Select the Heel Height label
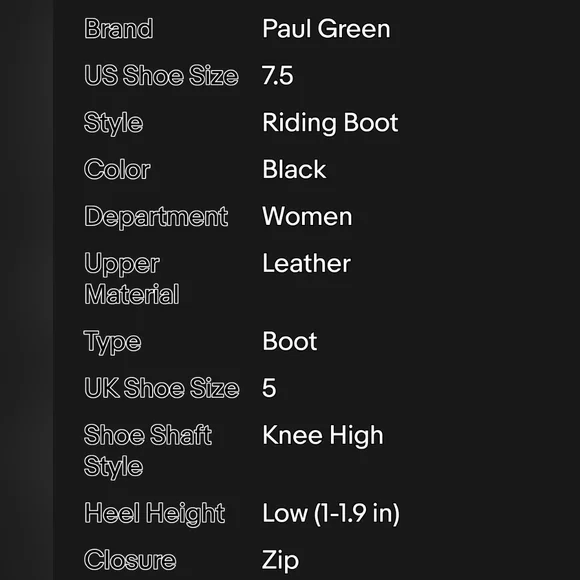The image size is (580, 580). (155, 514)
